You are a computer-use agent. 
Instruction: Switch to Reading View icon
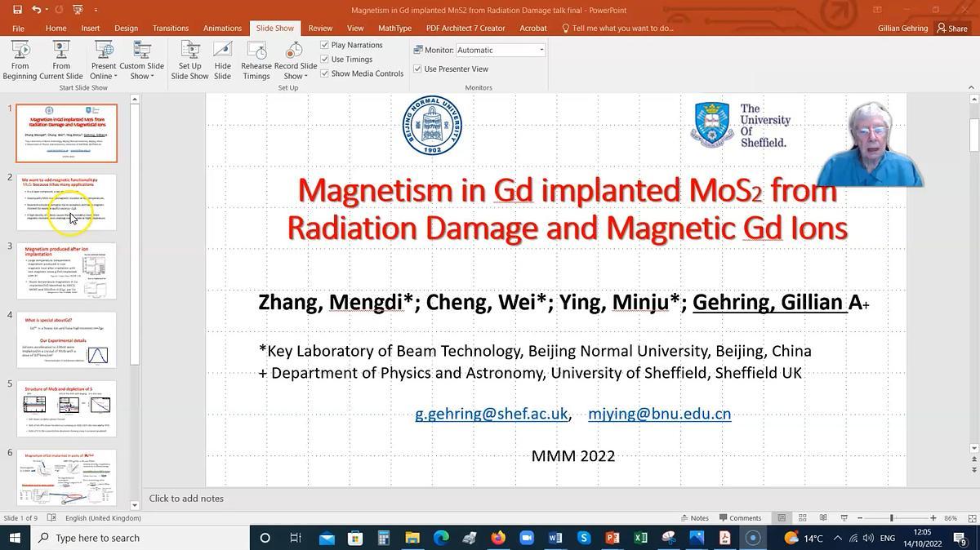pos(823,518)
